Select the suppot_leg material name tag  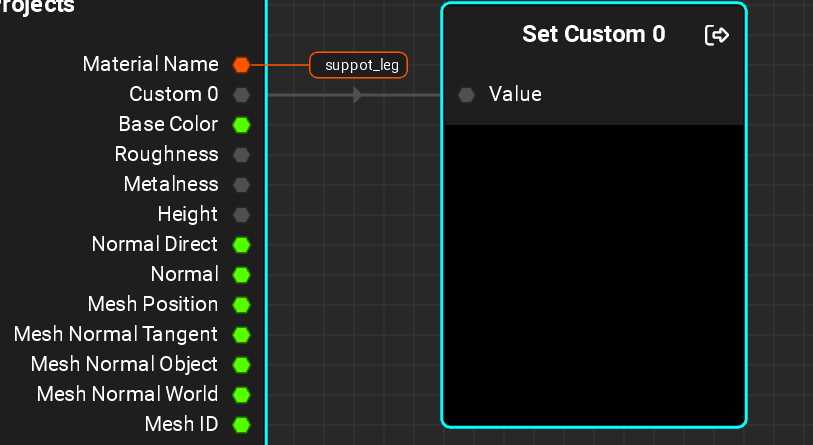click(358, 66)
